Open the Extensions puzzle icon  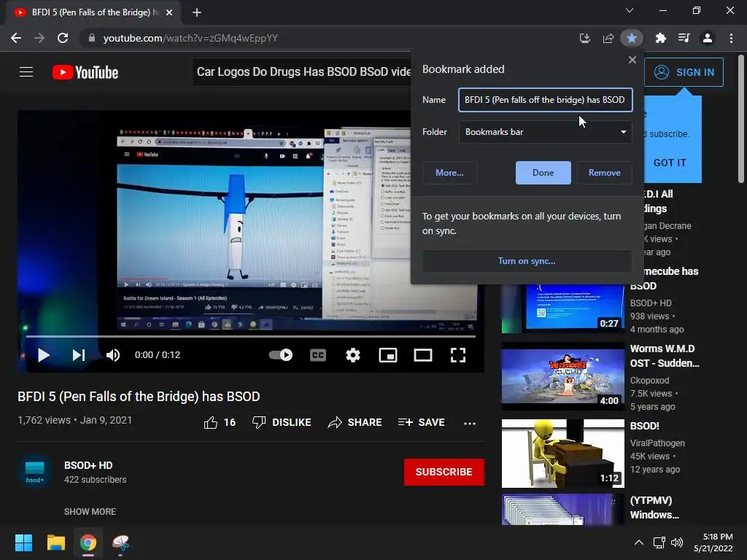[660, 38]
